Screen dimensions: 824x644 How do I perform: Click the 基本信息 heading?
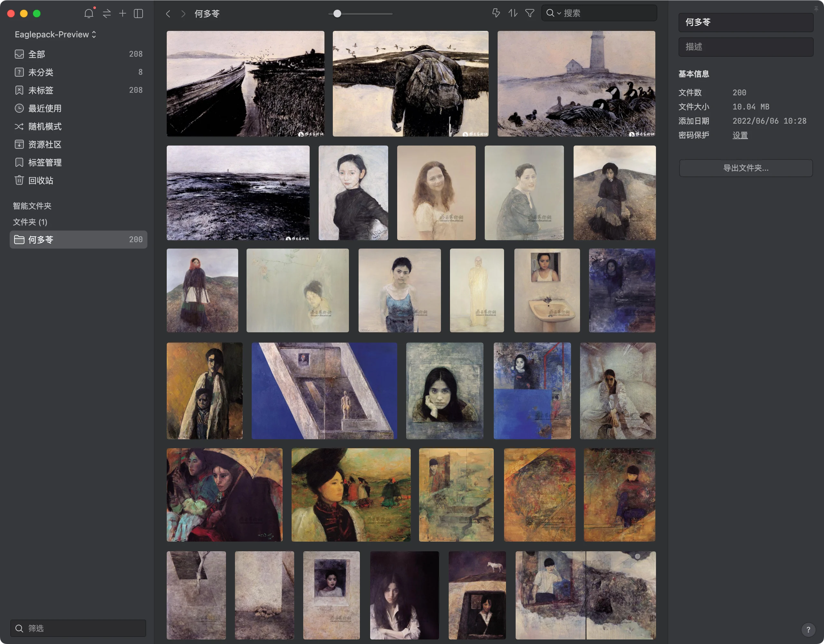pyautogui.click(x=693, y=74)
